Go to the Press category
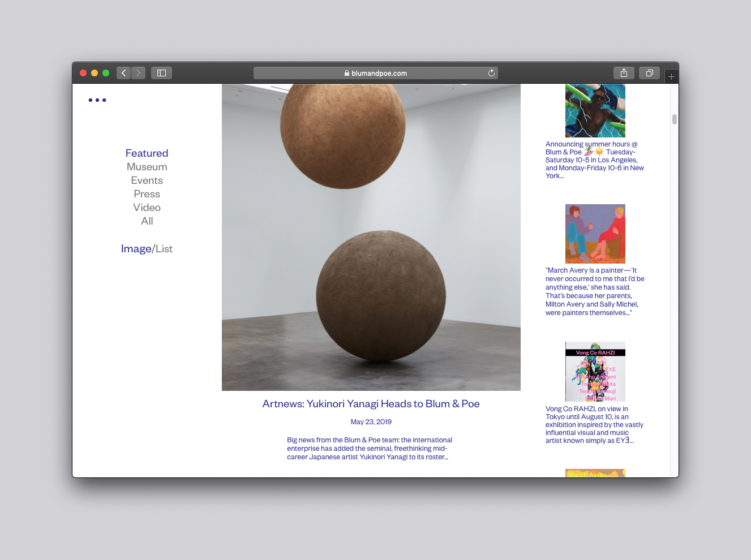 (x=147, y=194)
